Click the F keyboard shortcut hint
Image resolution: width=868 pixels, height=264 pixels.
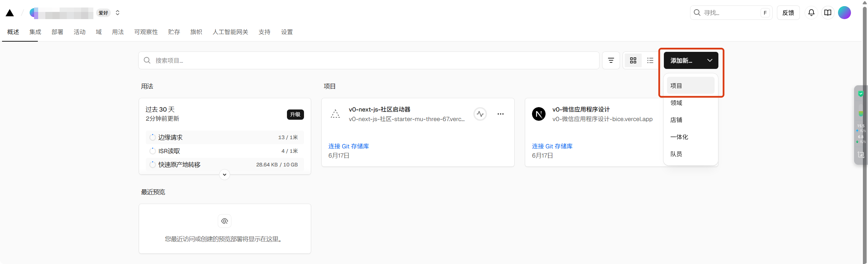coord(765,13)
